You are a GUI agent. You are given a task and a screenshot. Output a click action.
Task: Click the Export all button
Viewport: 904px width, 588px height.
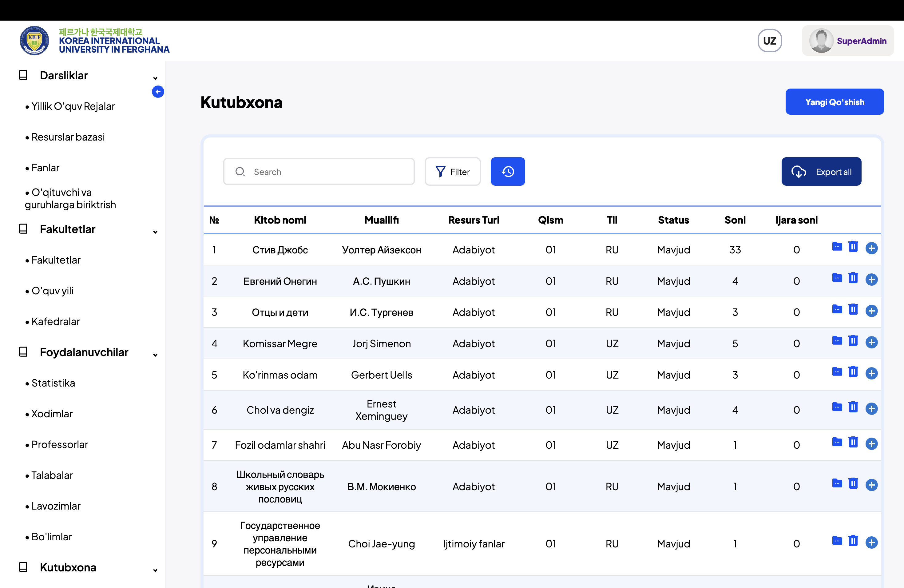pyautogui.click(x=821, y=171)
